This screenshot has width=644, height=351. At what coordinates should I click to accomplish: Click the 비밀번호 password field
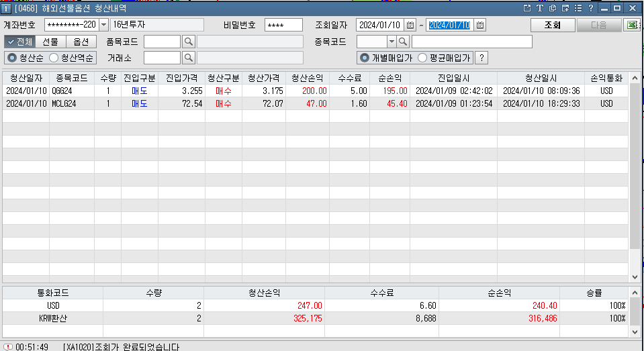click(283, 25)
